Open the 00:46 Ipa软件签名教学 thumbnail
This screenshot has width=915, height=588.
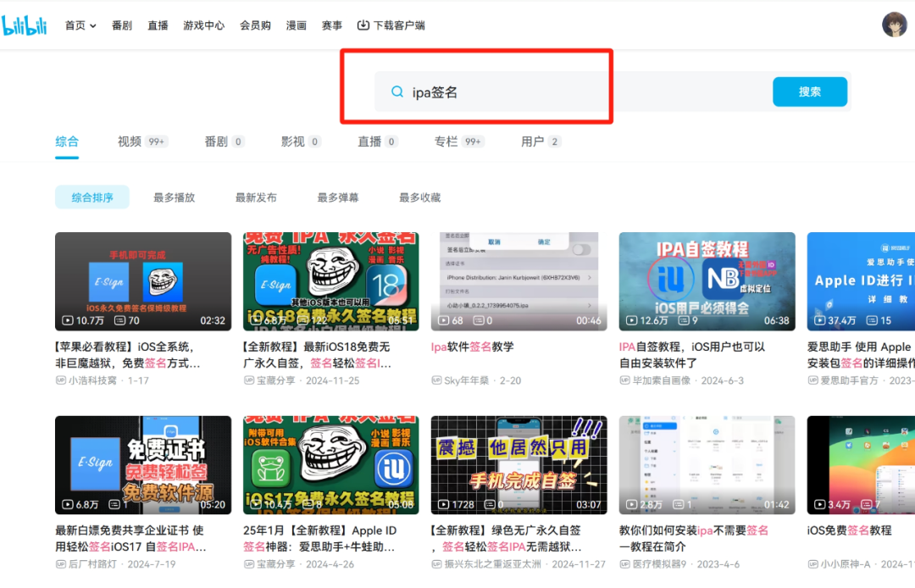[x=518, y=281]
